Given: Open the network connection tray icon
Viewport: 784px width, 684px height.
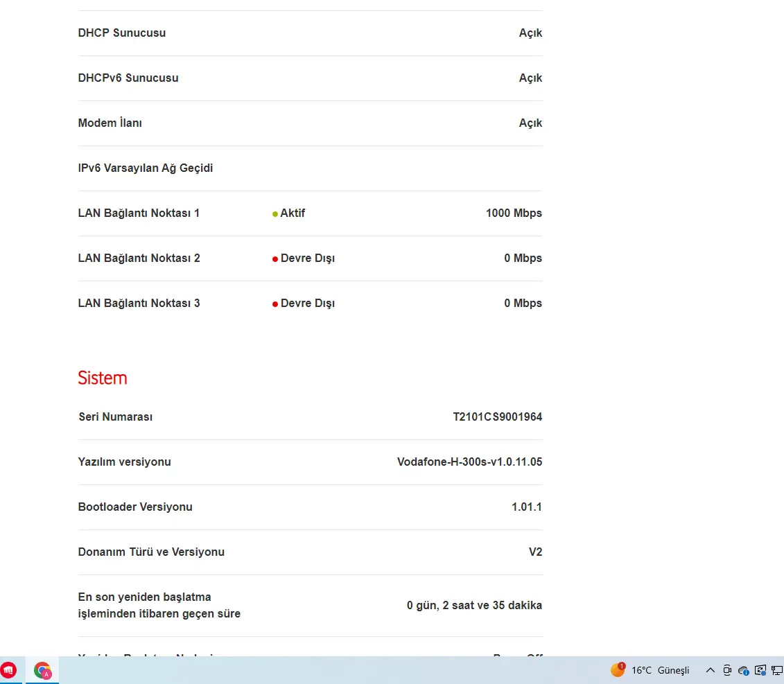Looking at the screenshot, I should click(x=777, y=670).
